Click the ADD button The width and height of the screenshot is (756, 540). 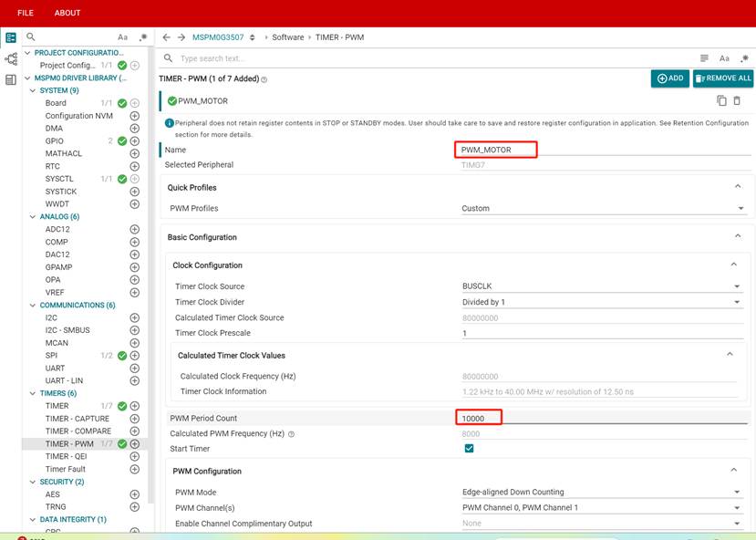tap(669, 78)
